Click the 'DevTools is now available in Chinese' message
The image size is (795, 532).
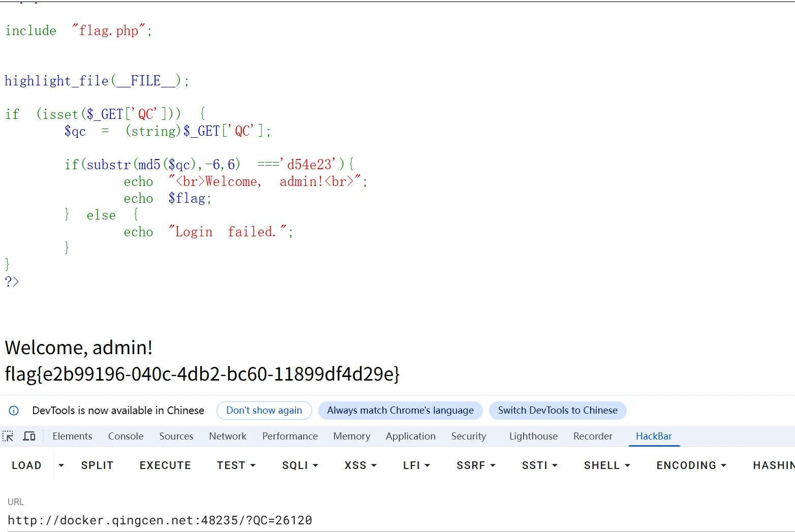point(118,411)
